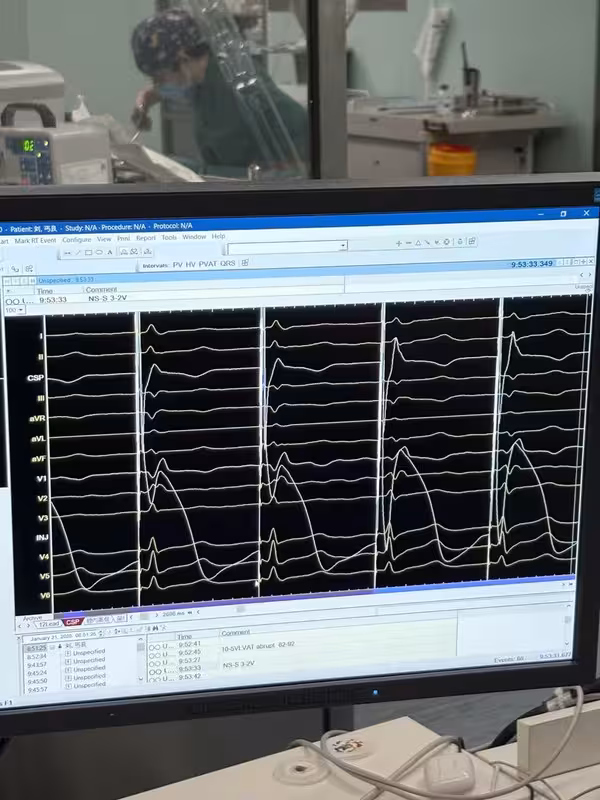Screen dimensions: 600x800
Task: Open the empty toolbar combo box dropdown
Action: [343, 246]
